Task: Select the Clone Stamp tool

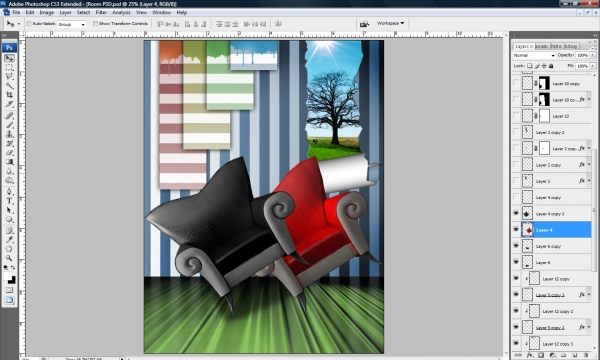Action: pyautogui.click(x=9, y=134)
